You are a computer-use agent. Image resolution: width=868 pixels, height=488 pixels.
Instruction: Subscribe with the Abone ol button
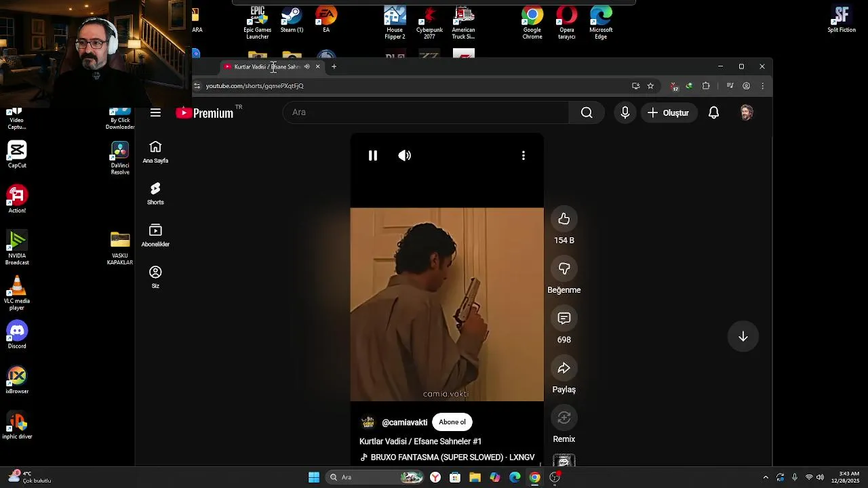pyautogui.click(x=452, y=422)
